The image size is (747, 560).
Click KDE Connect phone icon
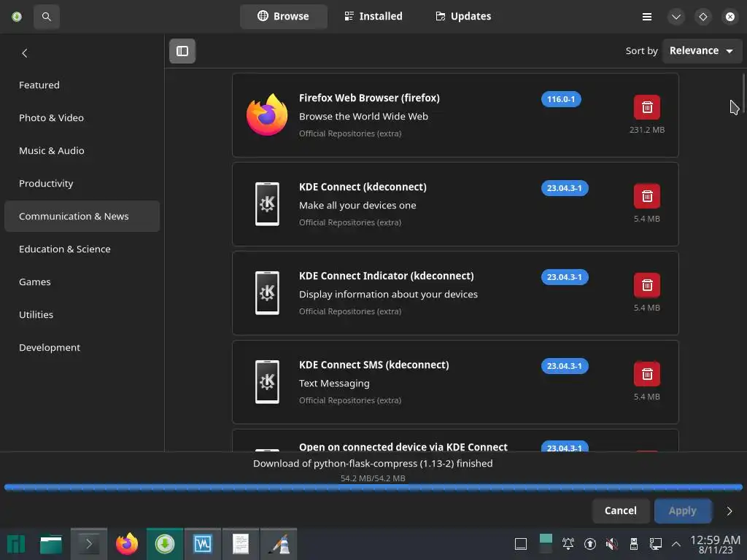(x=267, y=204)
